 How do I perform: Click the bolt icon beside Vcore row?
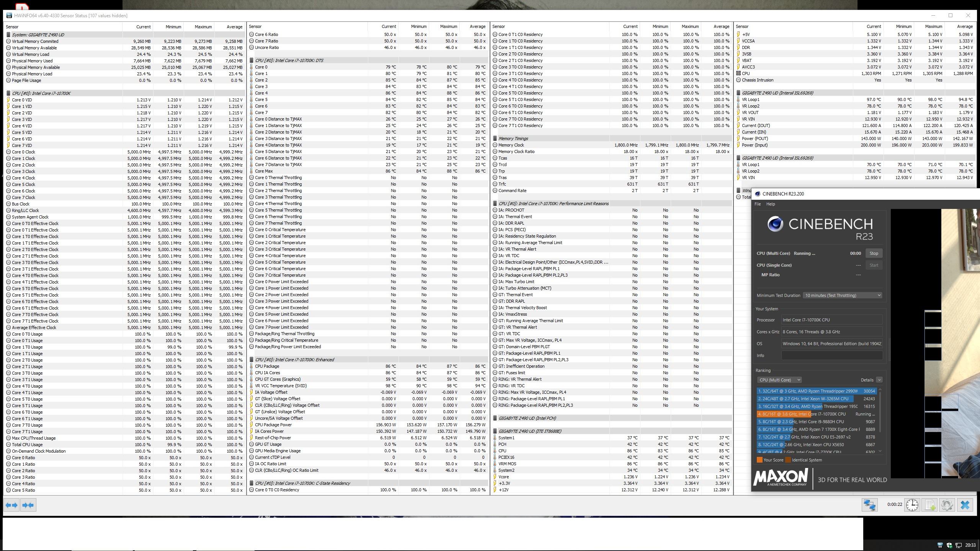coord(495,477)
